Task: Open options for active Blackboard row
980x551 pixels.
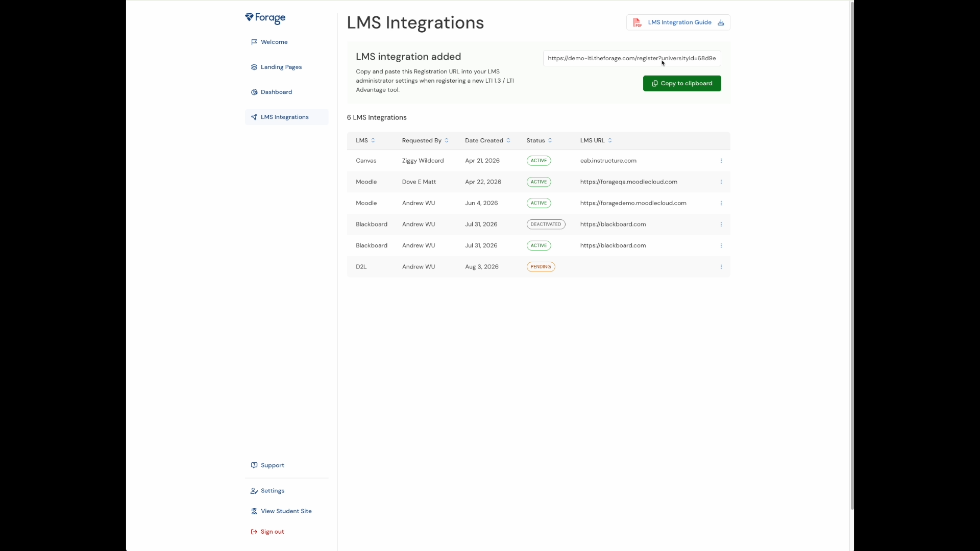Action: pyautogui.click(x=721, y=245)
